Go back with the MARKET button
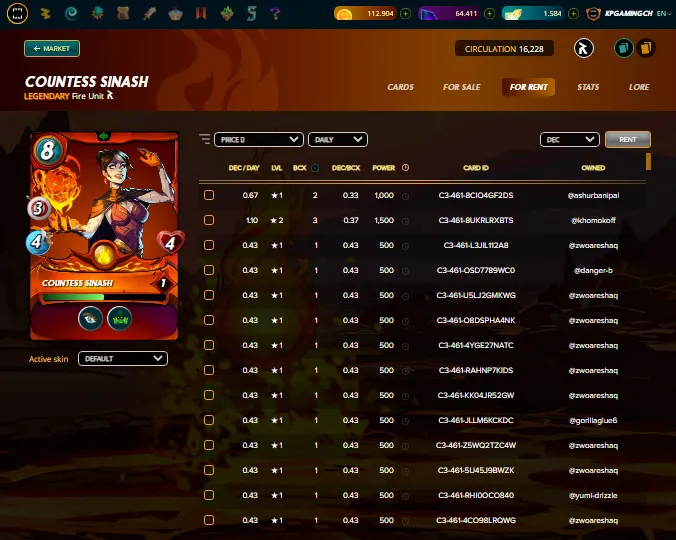The width and height of the screenshot is (676, 540). pyautogui.click(x=52, y=48)
